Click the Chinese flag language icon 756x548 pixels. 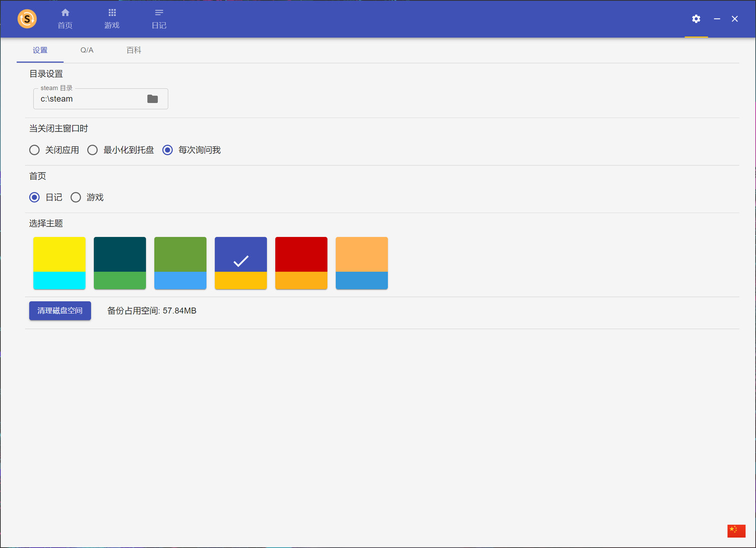point(736,531)
